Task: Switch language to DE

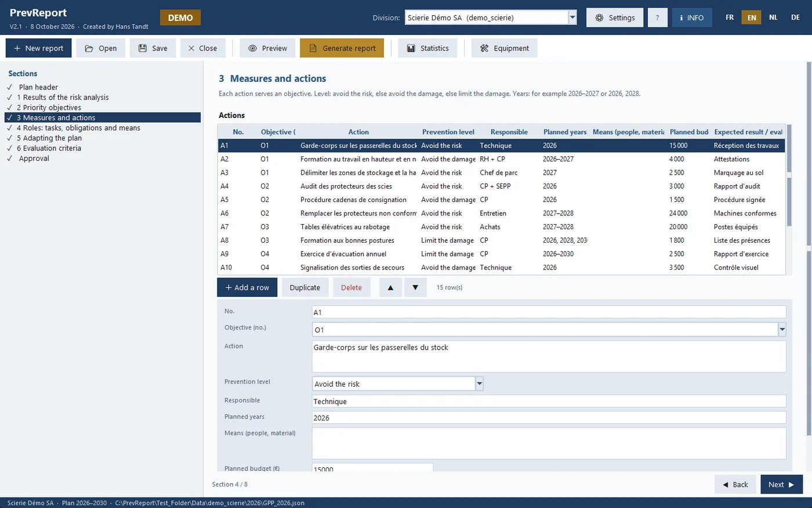Action: (796, 17)
